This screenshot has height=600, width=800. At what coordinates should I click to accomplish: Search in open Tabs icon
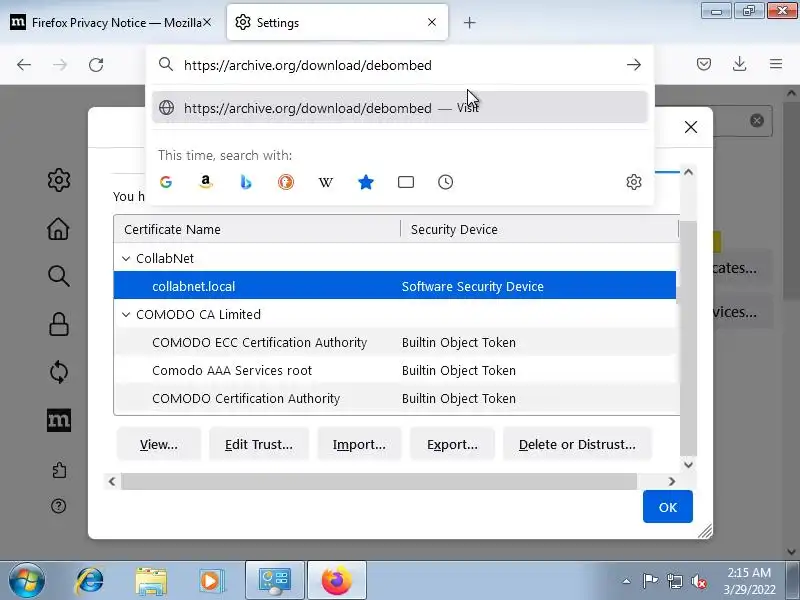click(x=406, y=182)
